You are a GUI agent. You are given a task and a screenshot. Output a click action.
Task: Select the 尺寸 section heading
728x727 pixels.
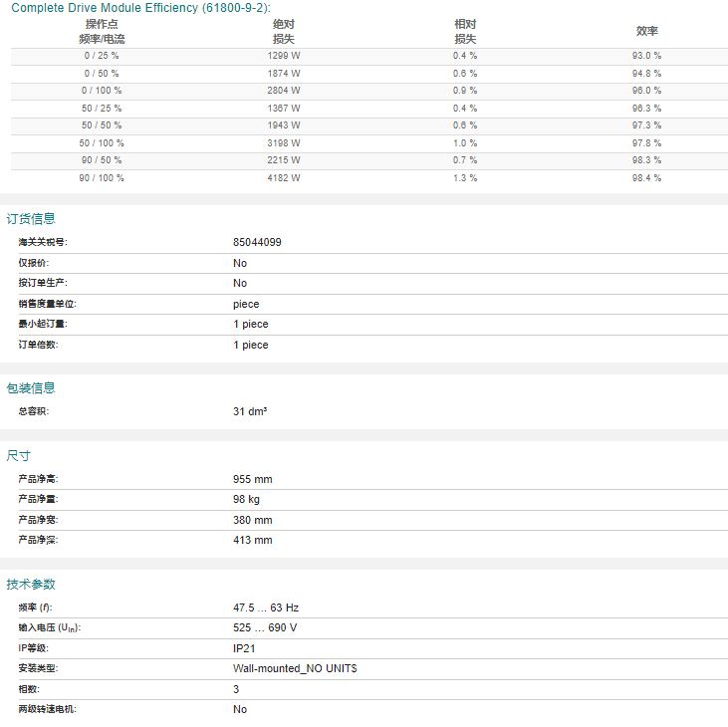(x=19, y=456)
